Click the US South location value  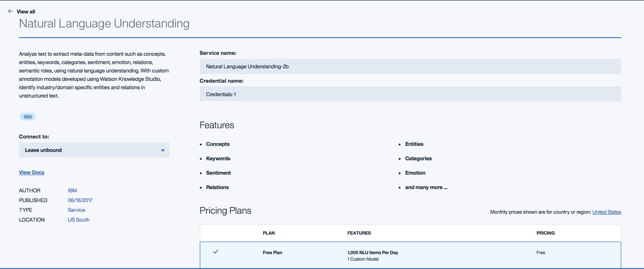coord(79,220)
